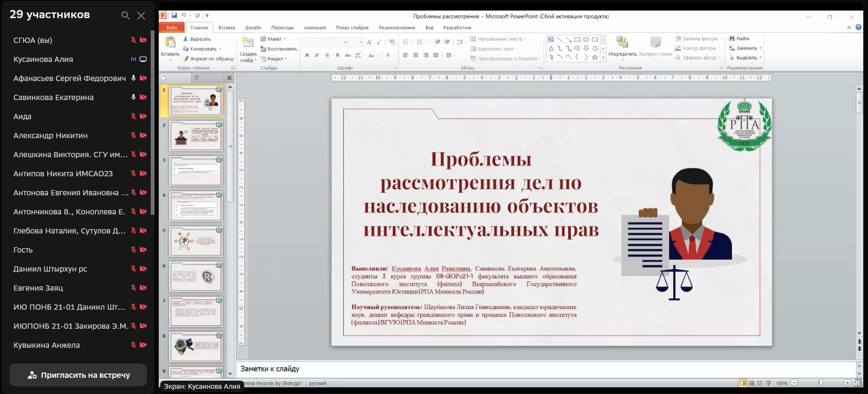Screen dimensions: 868x394
Task: Click Format Painter brush icon
Action: (x=186, y=59)
